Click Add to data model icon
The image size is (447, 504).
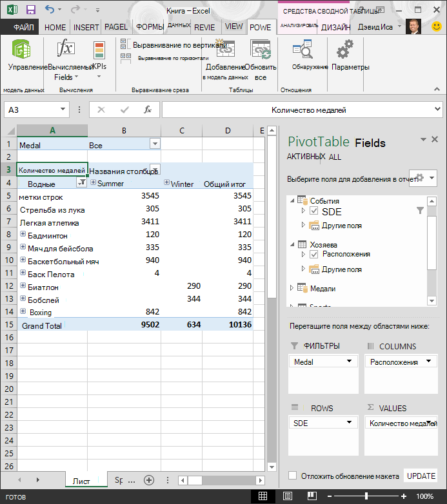(x=225, y=49)
